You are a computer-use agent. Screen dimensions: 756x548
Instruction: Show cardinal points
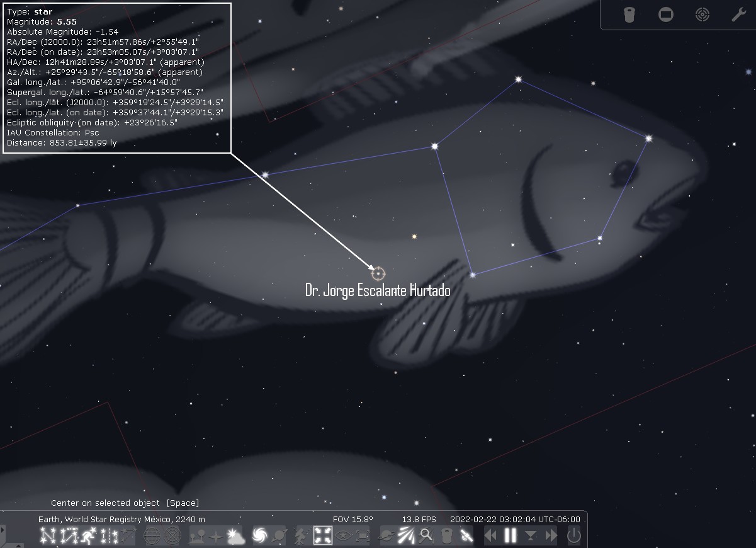(216, 536)
